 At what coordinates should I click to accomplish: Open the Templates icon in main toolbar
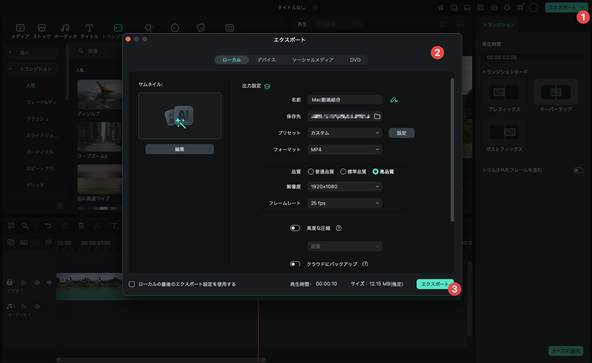tap(229, 28)
